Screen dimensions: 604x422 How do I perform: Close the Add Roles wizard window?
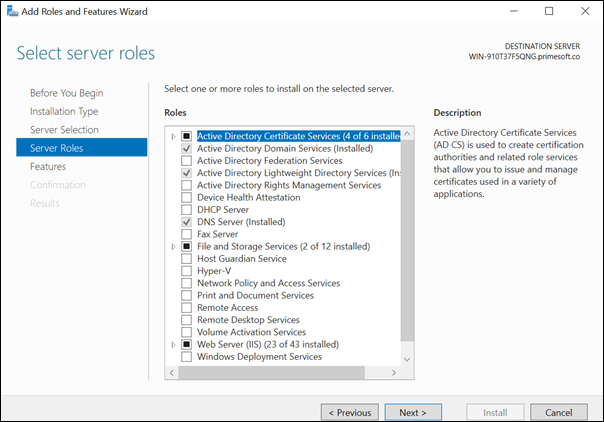click(585, 11)
